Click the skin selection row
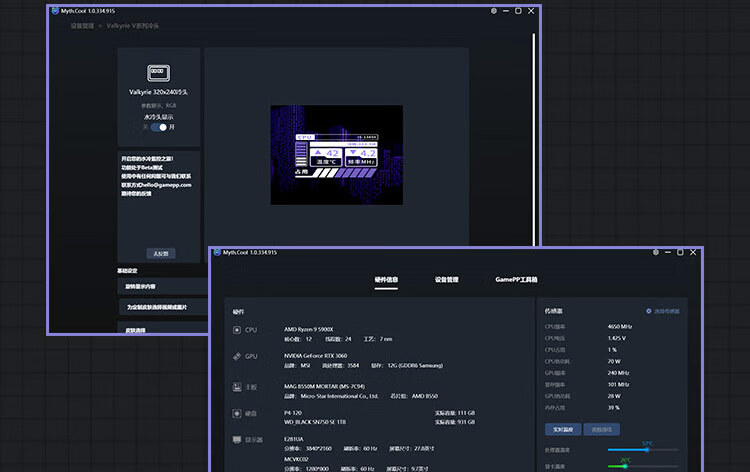 (x=163, y=328)
